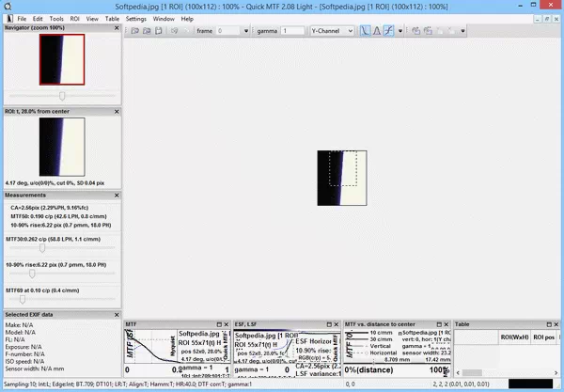Image resolution: width=564 pixels, height=392 pixels.
Task: Close the ROI preview panel
Action: click(117, 112)
